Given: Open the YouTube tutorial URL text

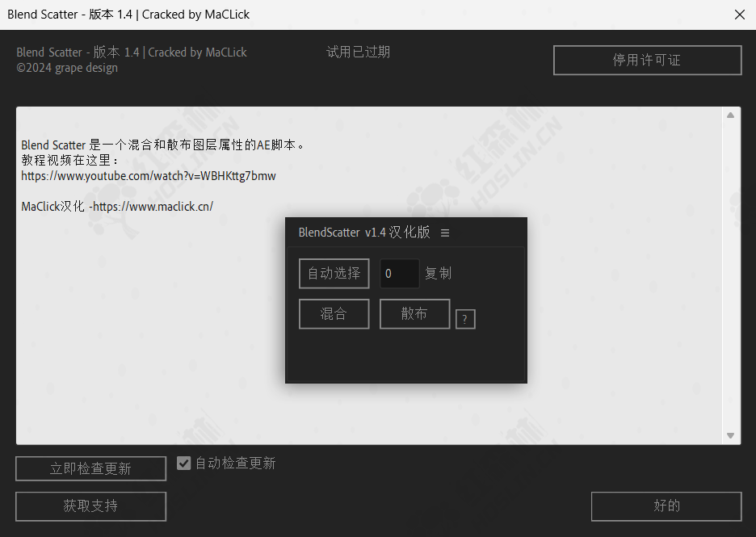Looking at the screenshot, I should 149,176.
